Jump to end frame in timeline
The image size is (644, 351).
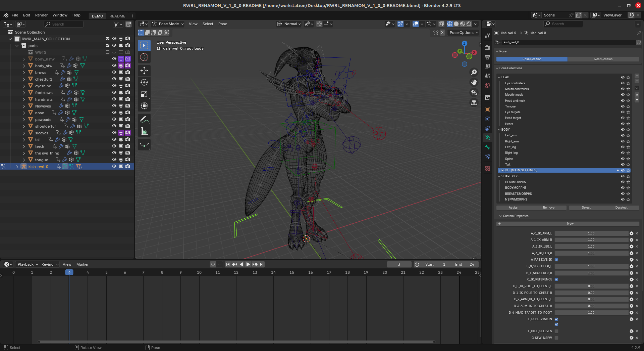[x=262, y=264]
